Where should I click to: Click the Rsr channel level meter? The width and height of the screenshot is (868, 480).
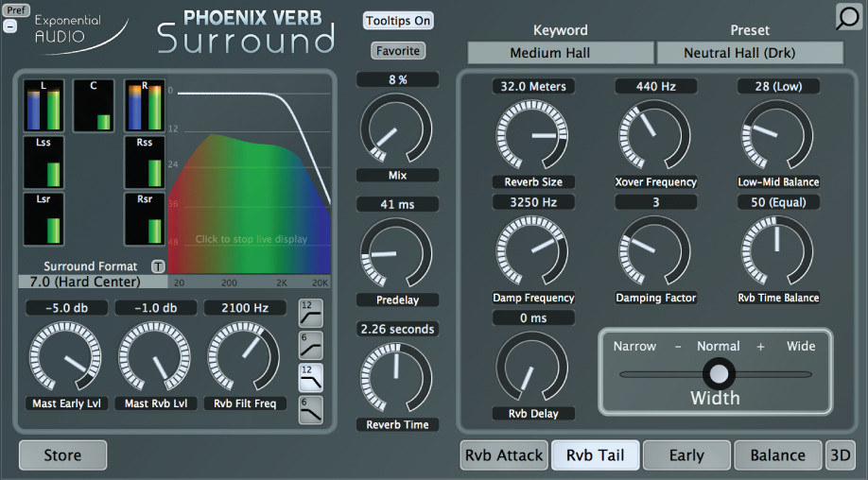145,219
